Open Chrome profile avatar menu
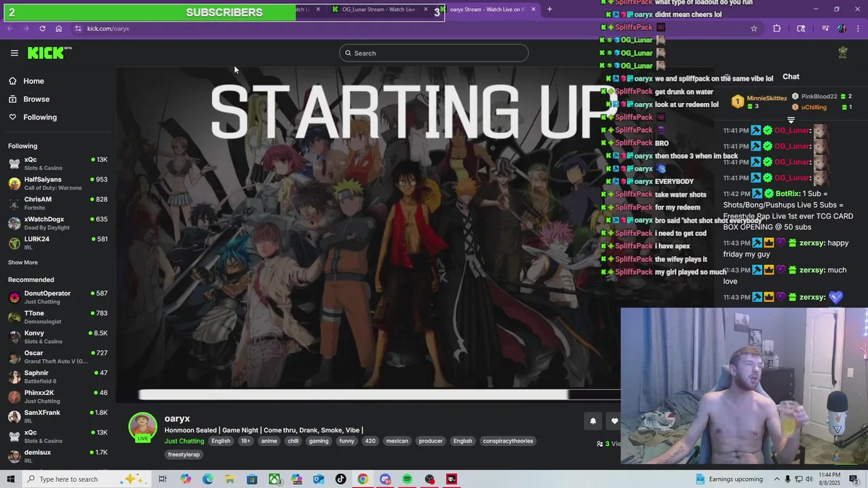 click(x=842, y=28)
